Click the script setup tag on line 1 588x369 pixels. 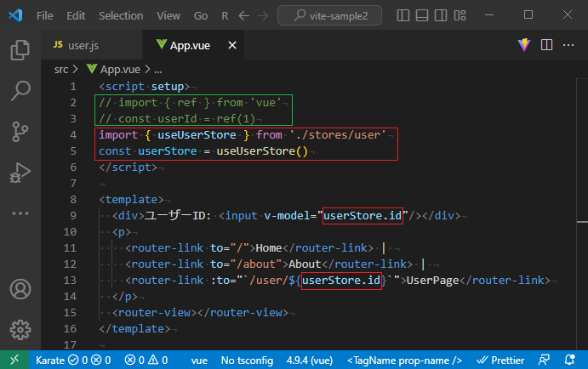click(145, 87)
